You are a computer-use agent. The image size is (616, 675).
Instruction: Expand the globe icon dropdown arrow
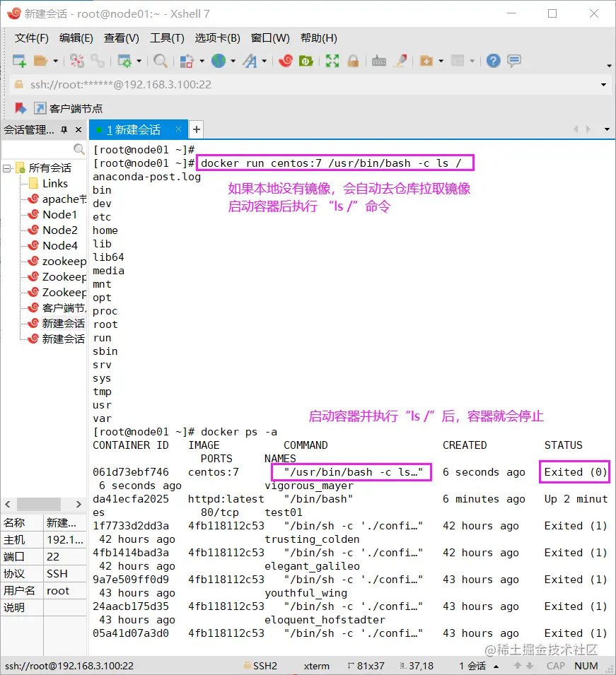pyautogui.click(x=233, y=61)
